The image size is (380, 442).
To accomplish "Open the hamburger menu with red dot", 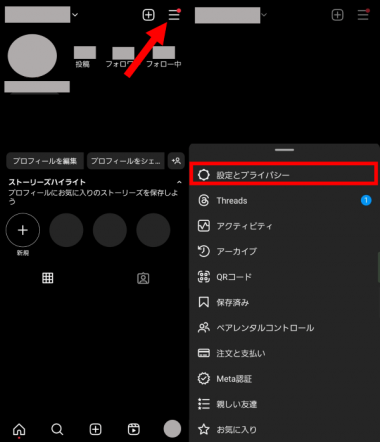I will (174, 15).
